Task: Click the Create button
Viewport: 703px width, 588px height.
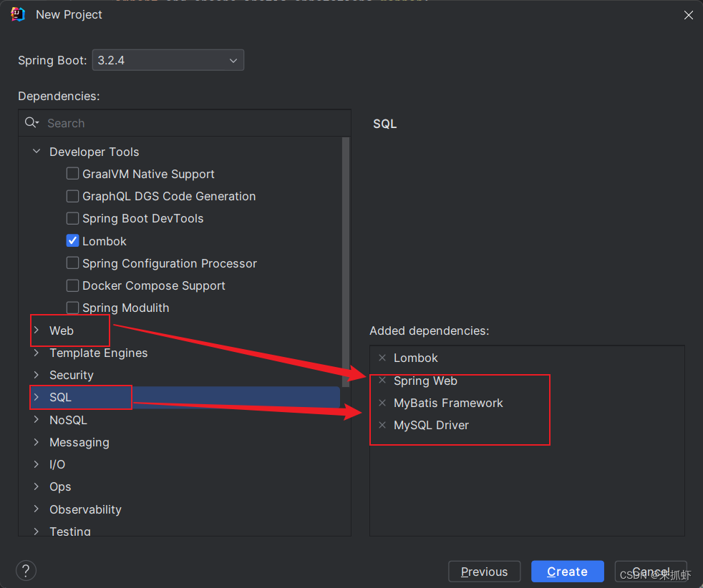Action: pyautogui.click(x=567, y=572)
